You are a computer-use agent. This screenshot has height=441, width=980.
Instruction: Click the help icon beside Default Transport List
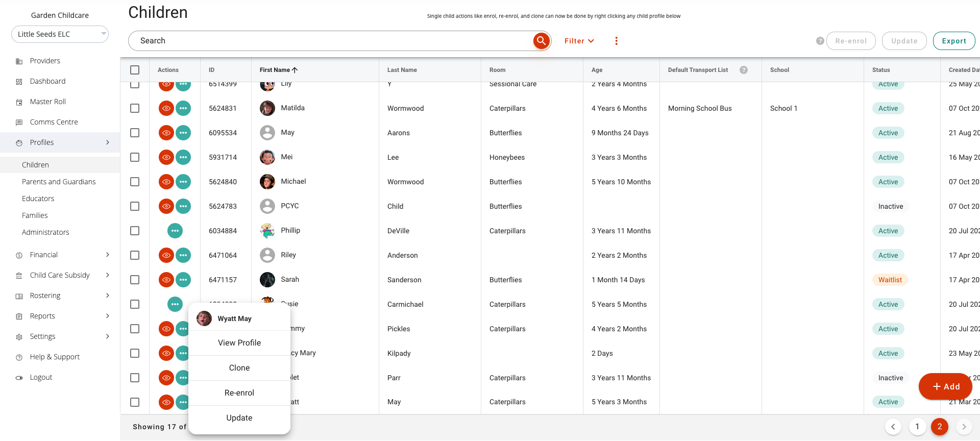(x=744, y=70)
